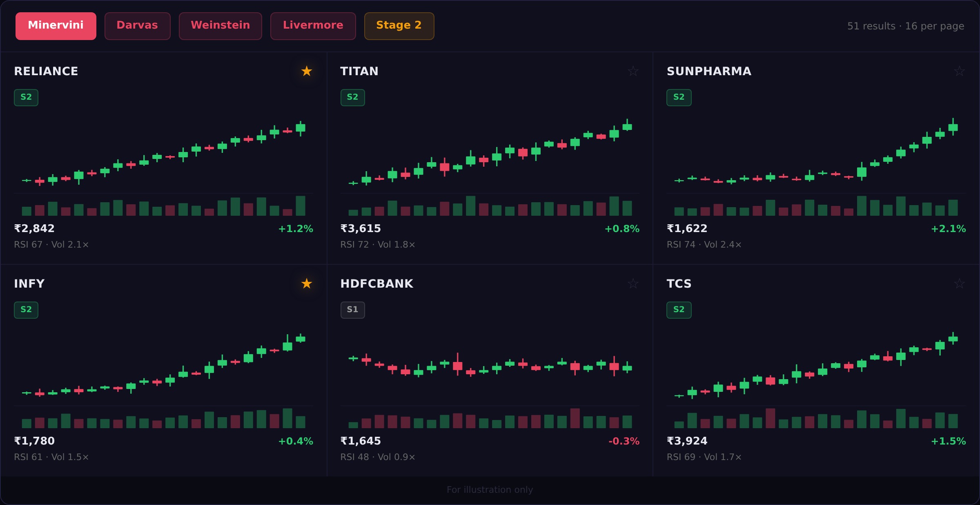Image resolution: width=980 pixels, height=505 pixels.
Task: Switch to the Livermore tab
Action: coord(313,26)
